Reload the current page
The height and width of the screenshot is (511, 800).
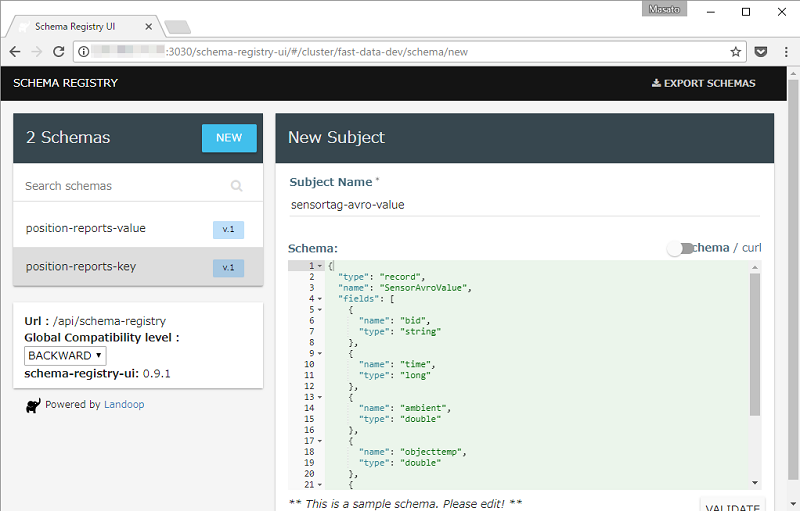pyautogui.click(x=59, y=52)
